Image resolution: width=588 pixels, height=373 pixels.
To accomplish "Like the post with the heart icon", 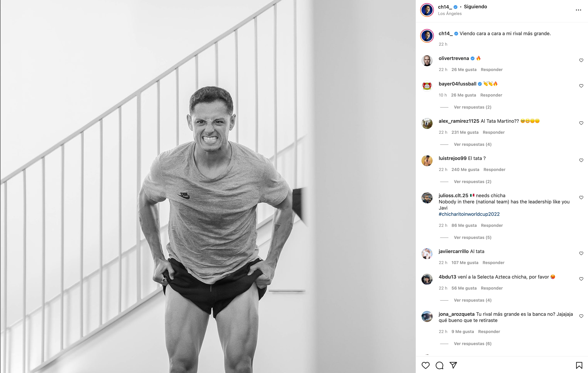I will [x=425, y=365].
